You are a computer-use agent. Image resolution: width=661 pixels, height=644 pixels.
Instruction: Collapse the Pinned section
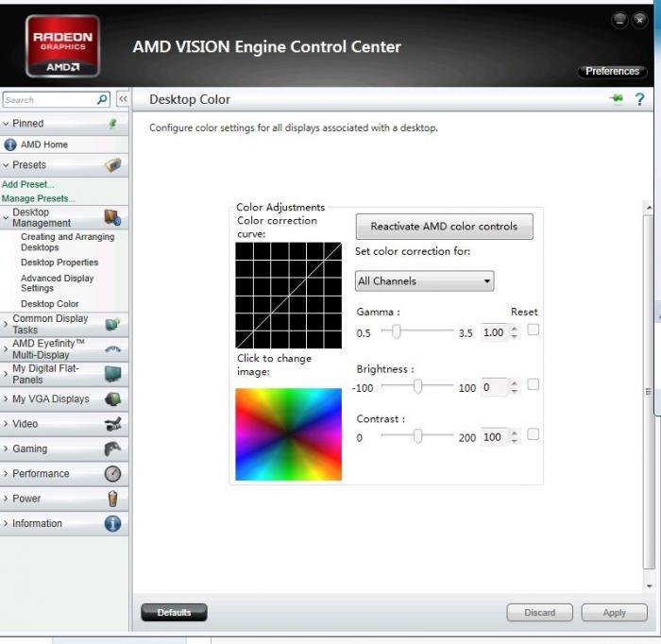pyautogui.click(x=6, y=124)
